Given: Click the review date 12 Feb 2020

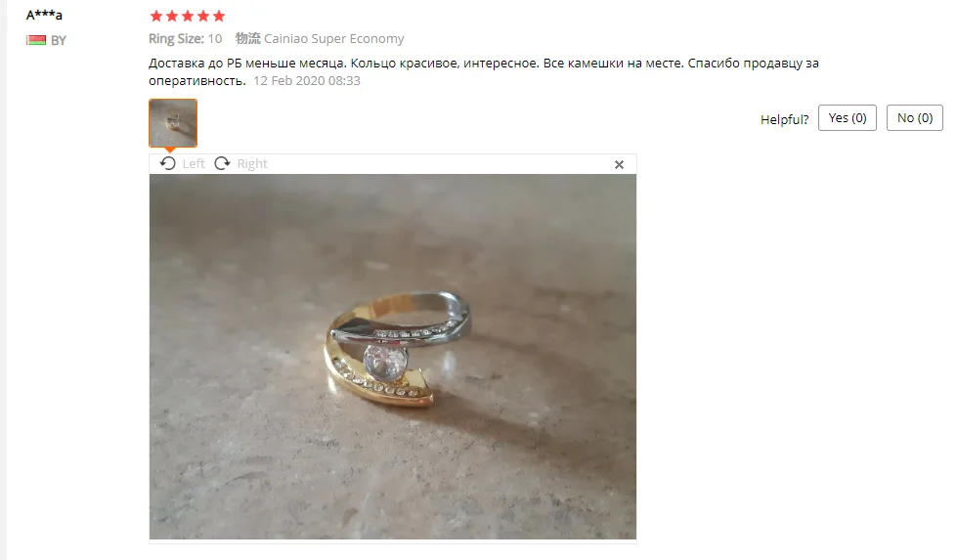Looking at the screenshot, I should pyautogui.click(x=306, y=80).
